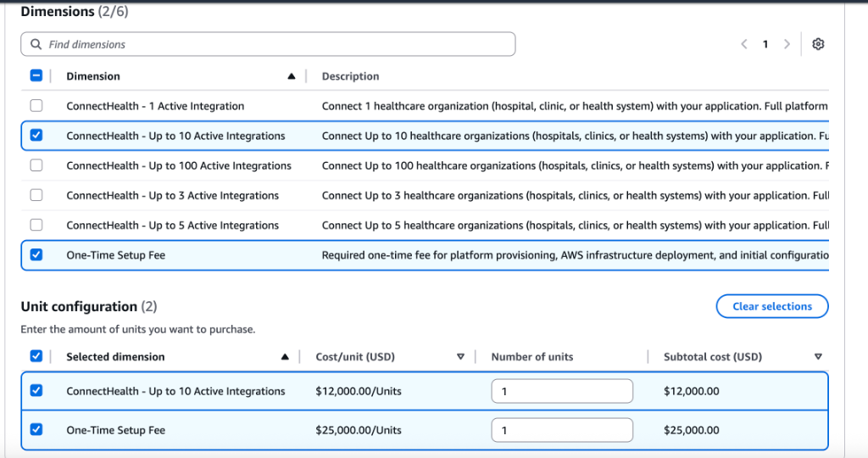Sort dimensions by the Dimension column arrow
This screenshot has width=868, height=458.
(x=292, y=76)
